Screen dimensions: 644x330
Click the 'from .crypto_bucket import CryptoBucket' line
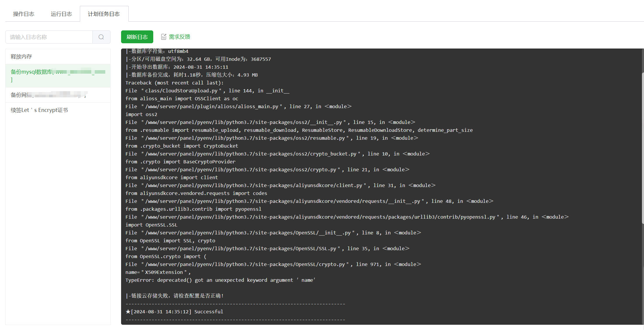[182, 146]
